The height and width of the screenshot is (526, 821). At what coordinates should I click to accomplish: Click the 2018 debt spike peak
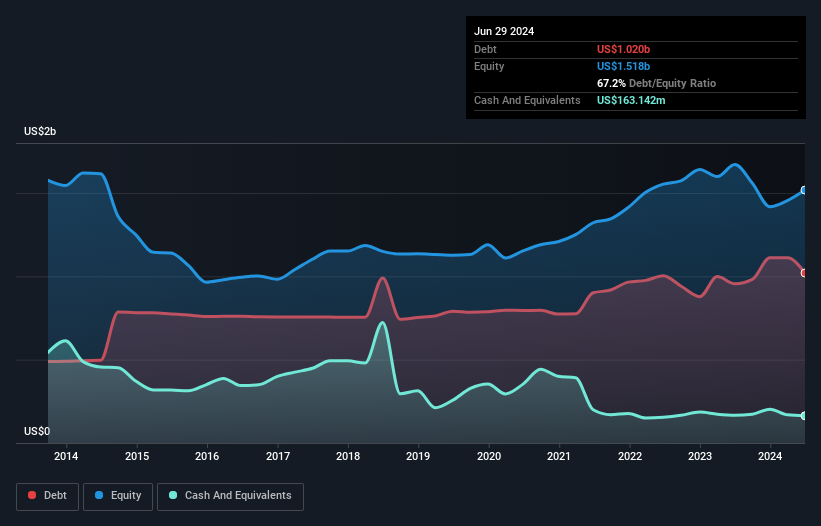pos(383,278)
